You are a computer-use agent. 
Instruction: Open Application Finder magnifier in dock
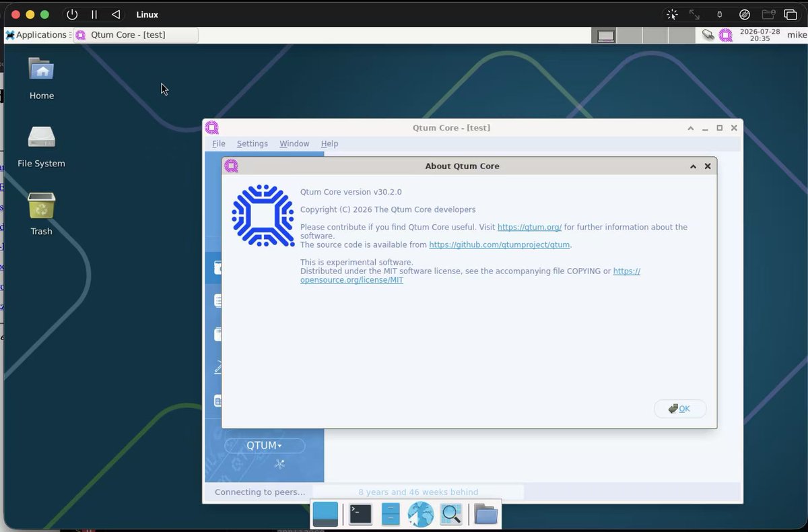pos(451,514)
